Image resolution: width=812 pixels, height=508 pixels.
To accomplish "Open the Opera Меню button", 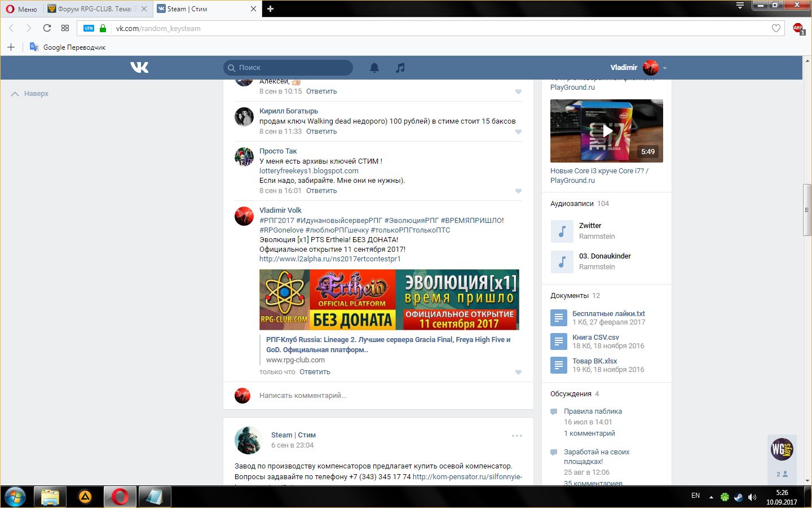I will pos(21,9).
